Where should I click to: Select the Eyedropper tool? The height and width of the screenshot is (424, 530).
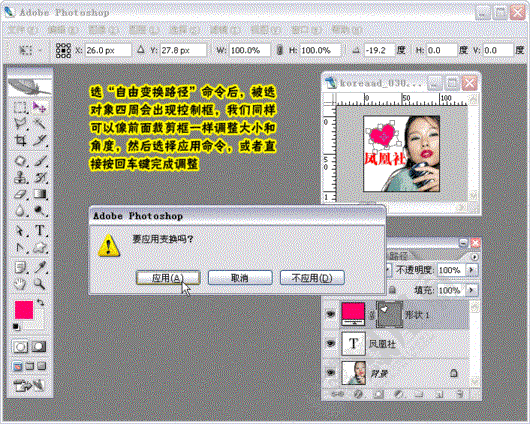(x=40, y=268)
